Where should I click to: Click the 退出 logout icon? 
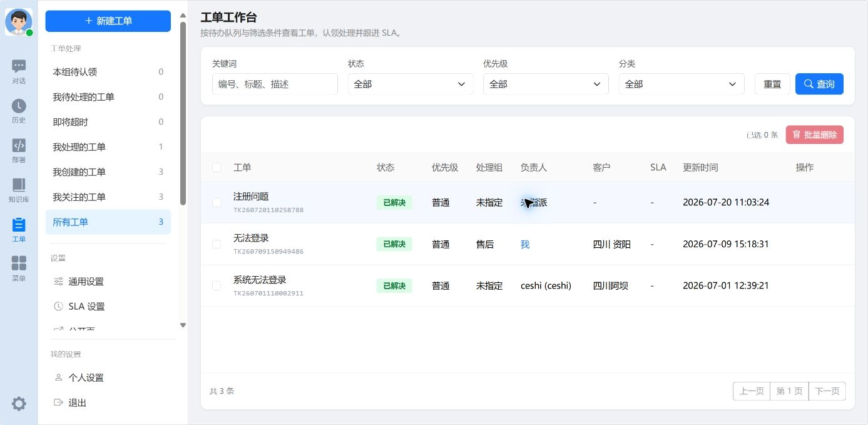(x=58, y=403)
